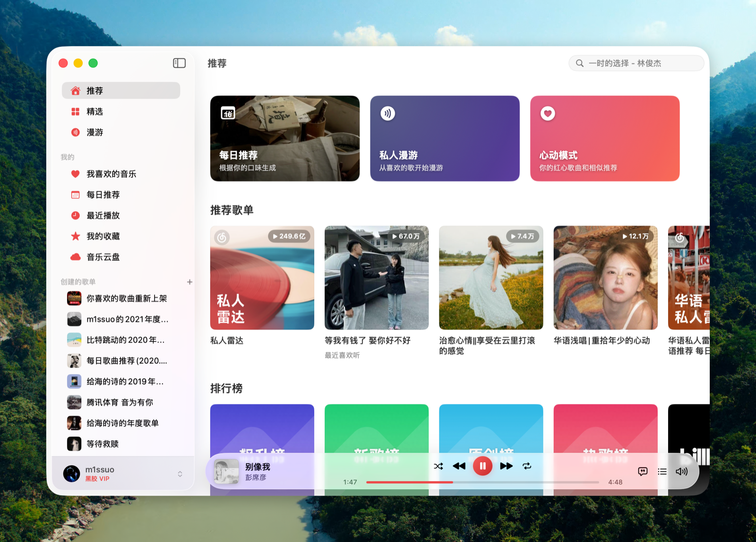Pause the current song
Viewport: 756px width, 542px height.
click(482, 466)
